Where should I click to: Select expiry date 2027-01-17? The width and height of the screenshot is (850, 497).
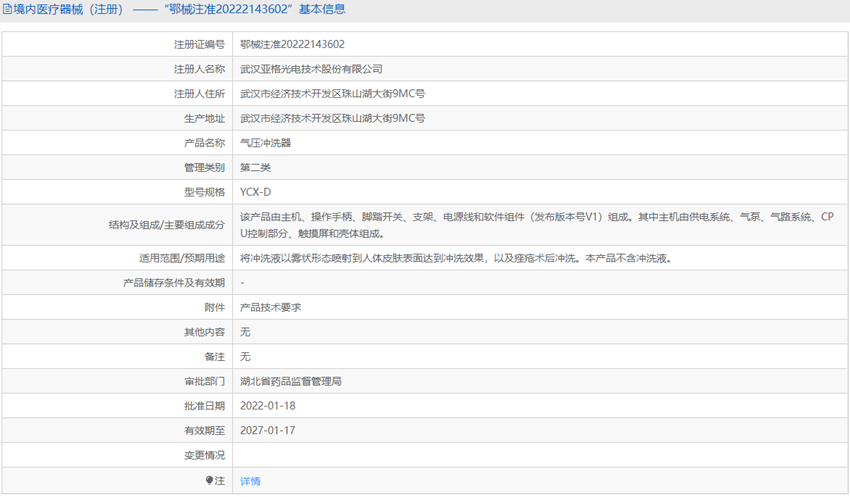tap(268, 430)
